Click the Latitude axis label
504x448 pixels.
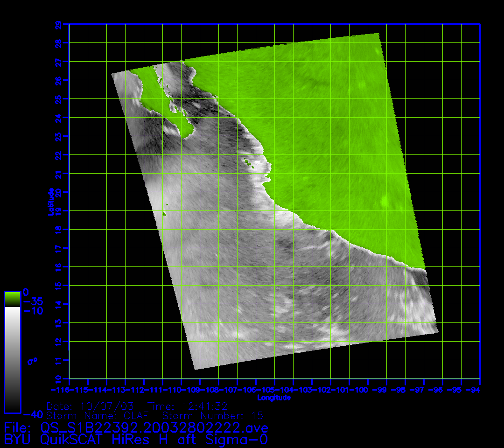[x=49, y=202]
